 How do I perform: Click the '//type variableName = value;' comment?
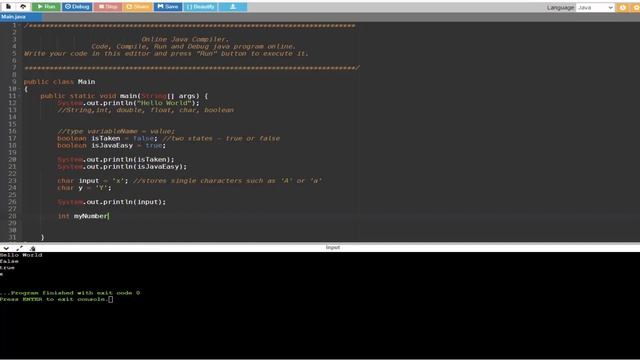116,131
